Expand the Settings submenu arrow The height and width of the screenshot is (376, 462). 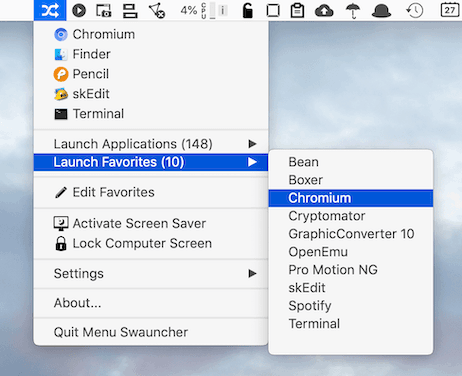click(252, 274)
